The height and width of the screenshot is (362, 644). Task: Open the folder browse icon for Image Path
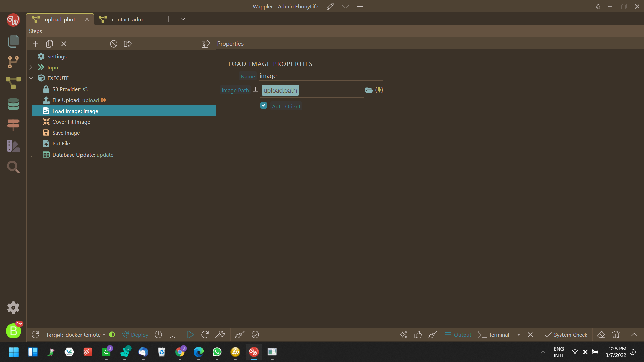coord(369,90)
